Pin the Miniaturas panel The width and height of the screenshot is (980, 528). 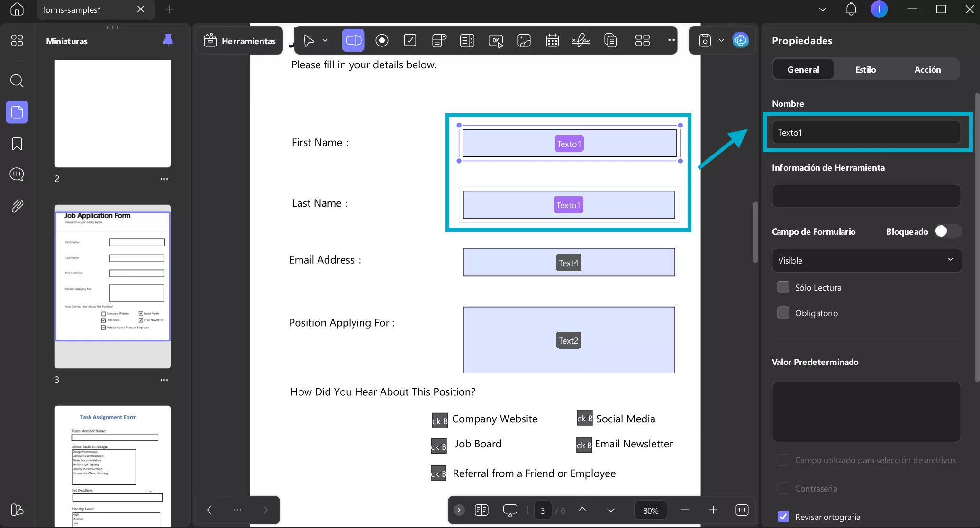tap(168, 41)
